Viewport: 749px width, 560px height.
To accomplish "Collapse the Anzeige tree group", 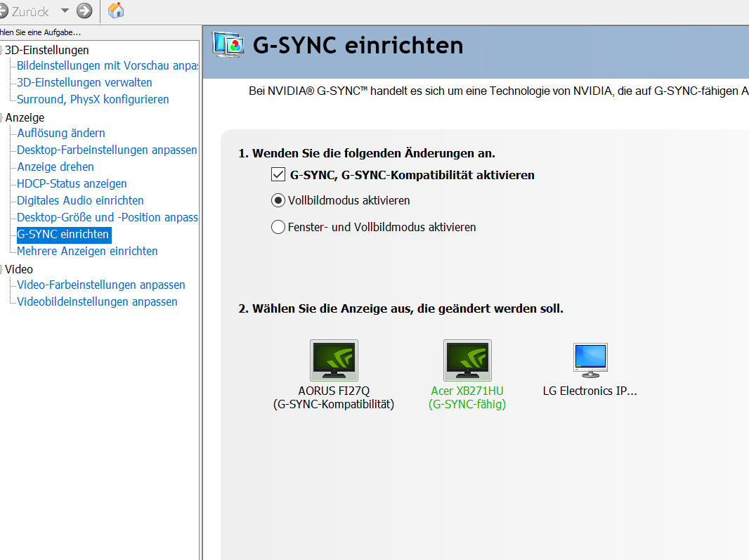I will click(1, 117).
